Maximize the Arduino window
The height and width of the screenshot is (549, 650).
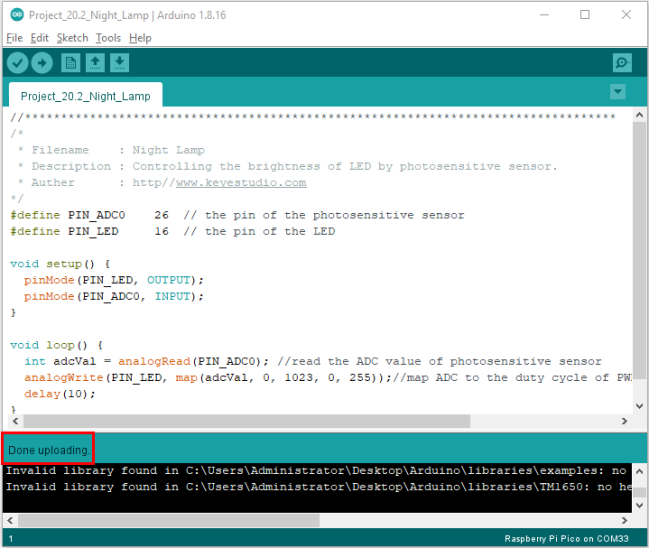585,15
